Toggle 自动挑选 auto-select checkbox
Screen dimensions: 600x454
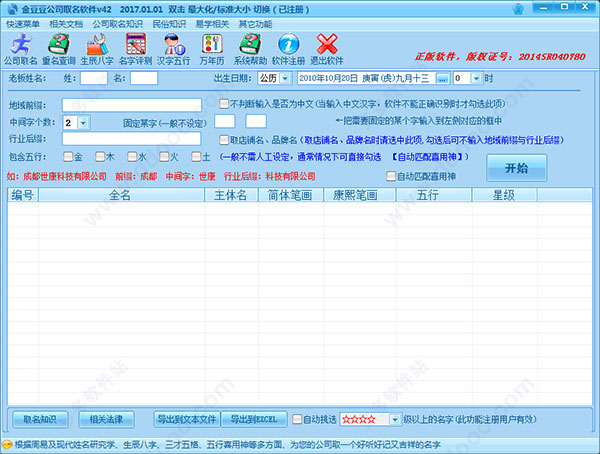tap(297, 419)
